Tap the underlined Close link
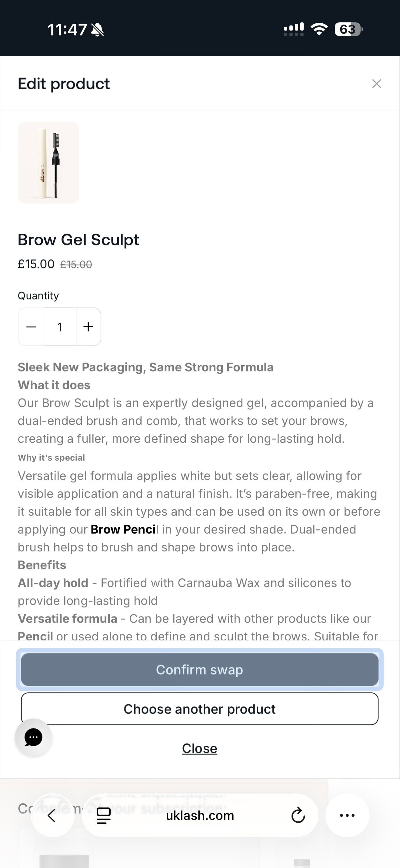 pyautogui.click(x=200, y=748)
